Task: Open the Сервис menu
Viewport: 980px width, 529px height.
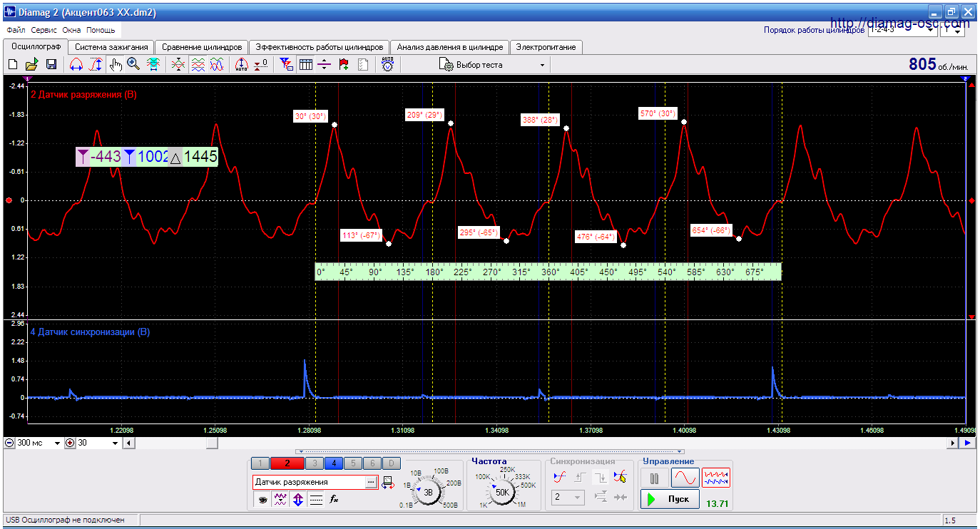Action: point(44,31)
